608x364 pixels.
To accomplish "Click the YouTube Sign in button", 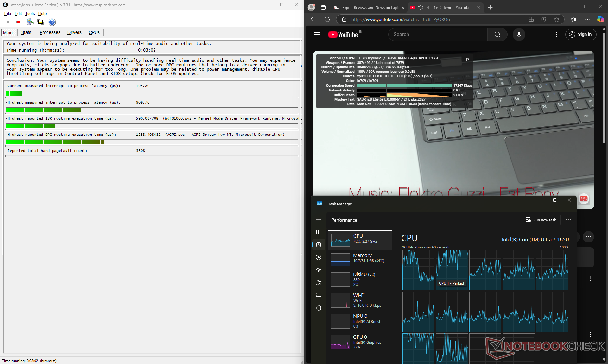I will (580, 35).
